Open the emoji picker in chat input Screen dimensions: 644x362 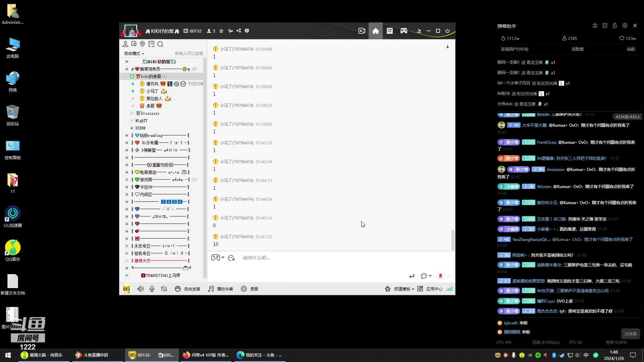[231, 258]
